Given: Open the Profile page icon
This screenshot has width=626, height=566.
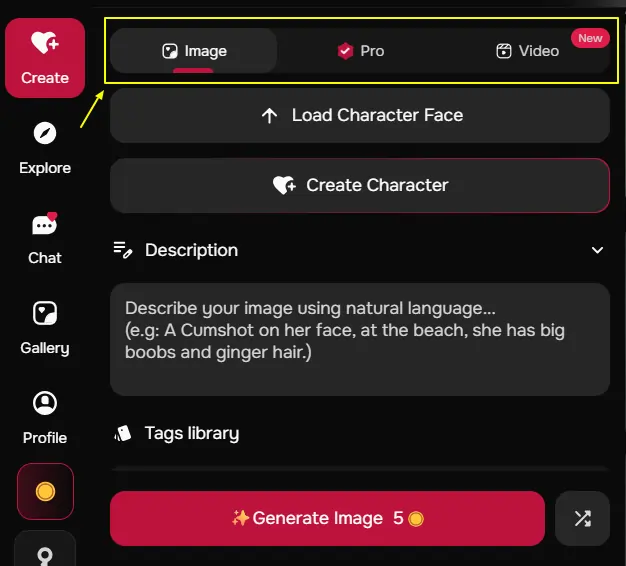Looking at the screenshot, I should 45,403.
